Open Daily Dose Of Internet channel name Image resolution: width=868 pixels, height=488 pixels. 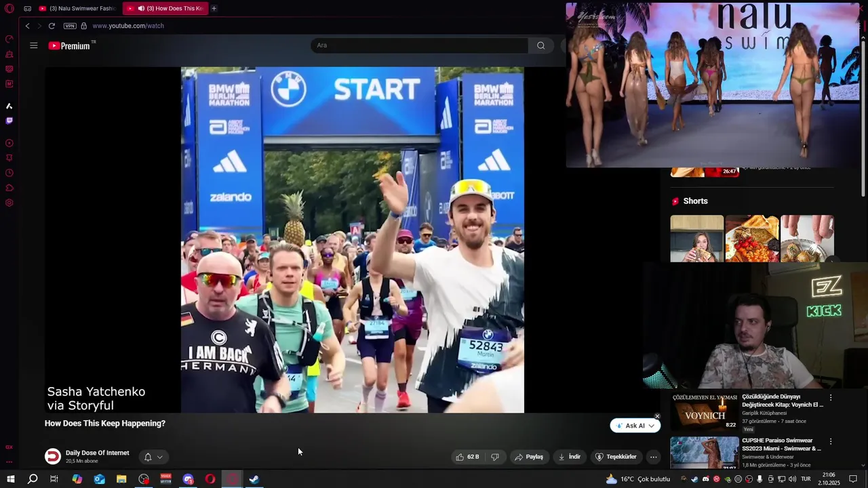[97, 453]
